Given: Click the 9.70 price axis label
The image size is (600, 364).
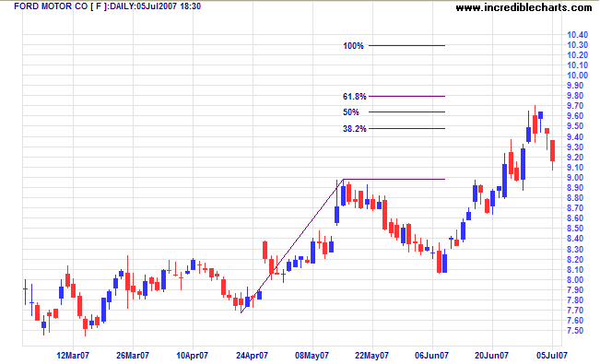Looking at the screenshot, I should (575, 106).
